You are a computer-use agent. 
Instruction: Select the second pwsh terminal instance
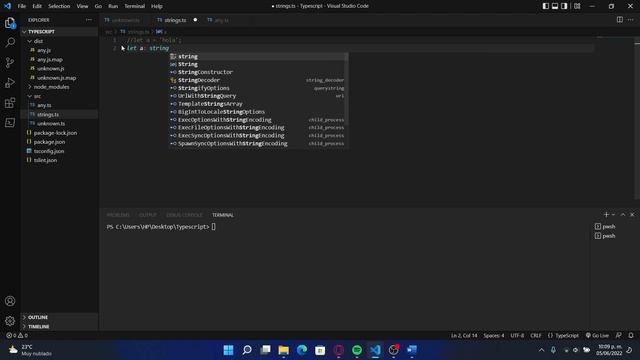[x=605, y=236]
